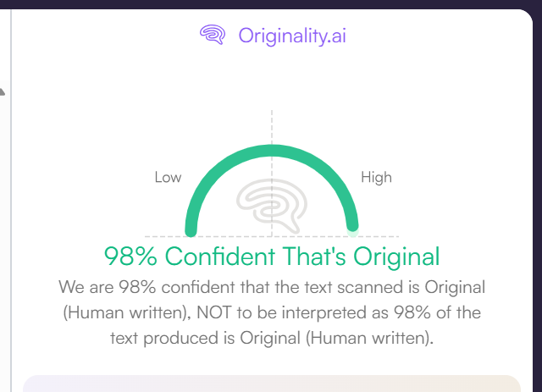542x392 pixels.
Task: Click the rounded left end of green arc
Action: click(191, 228)
